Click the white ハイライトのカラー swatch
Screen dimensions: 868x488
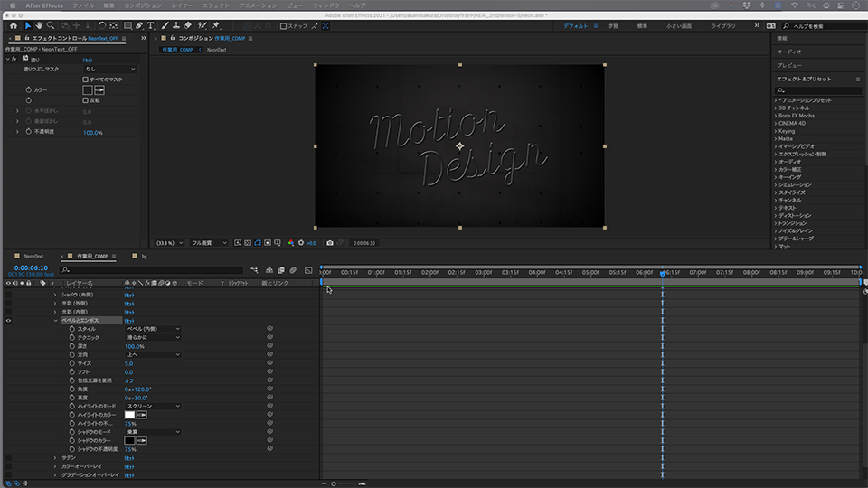click(129, 415)
